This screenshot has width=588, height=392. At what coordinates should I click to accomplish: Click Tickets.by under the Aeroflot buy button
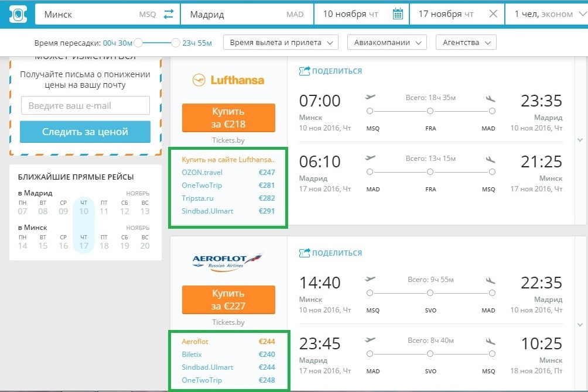coord(228,322)
